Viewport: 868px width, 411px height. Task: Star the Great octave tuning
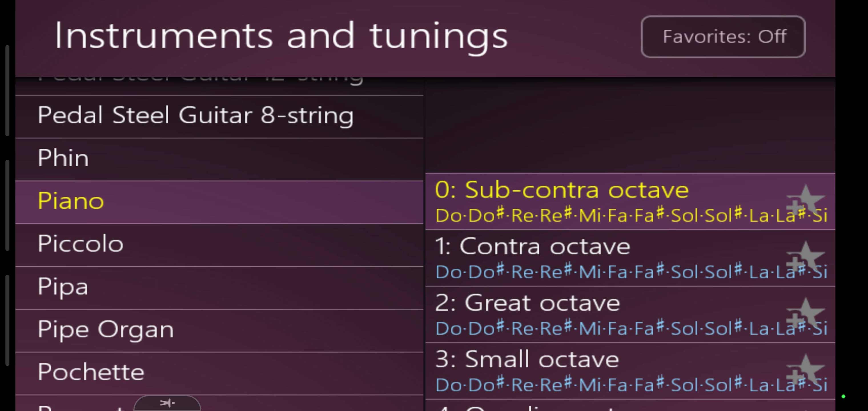click(x=805, y=313)
